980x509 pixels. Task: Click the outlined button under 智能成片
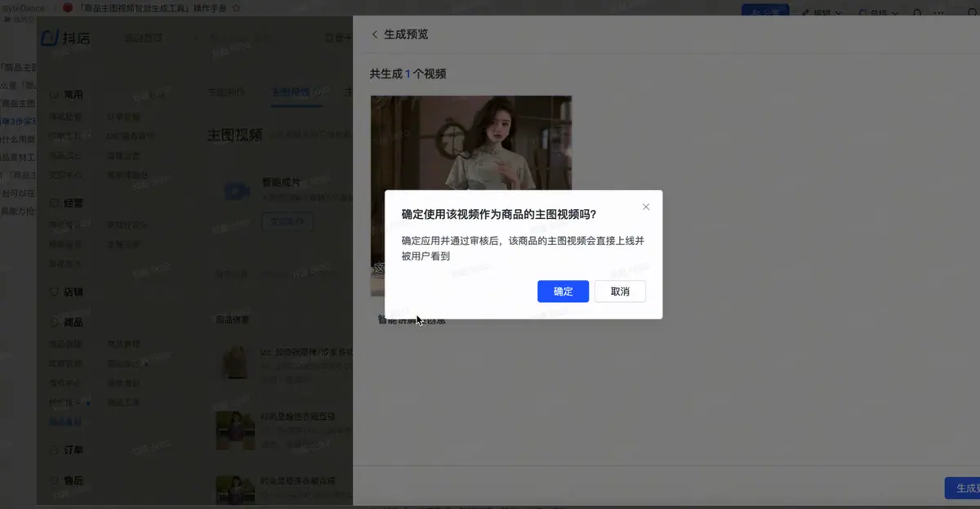pos(287,221)
